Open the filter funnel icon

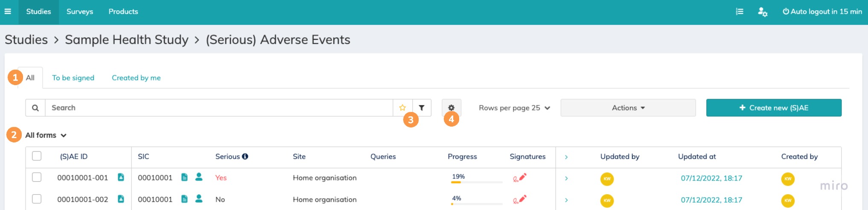point(422,108)
